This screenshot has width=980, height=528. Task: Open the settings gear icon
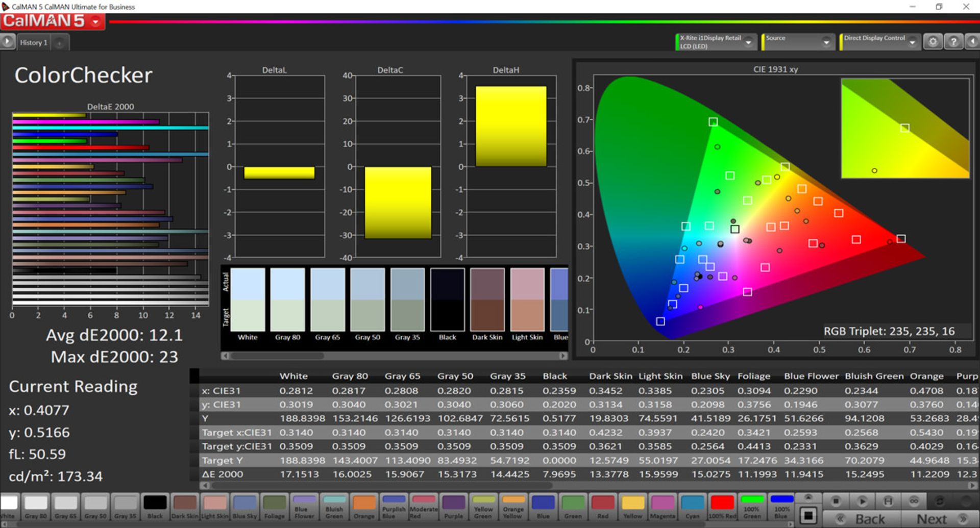click(x=933, y=42)
